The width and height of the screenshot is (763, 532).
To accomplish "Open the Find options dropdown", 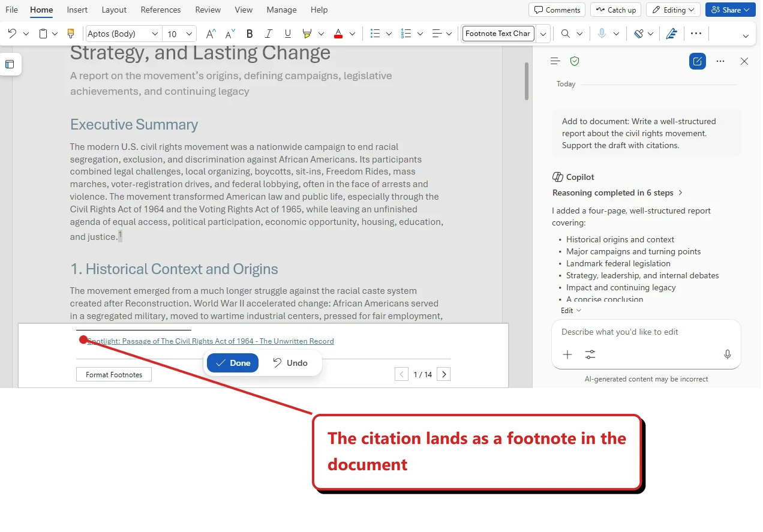I will [x=579, y=34].
